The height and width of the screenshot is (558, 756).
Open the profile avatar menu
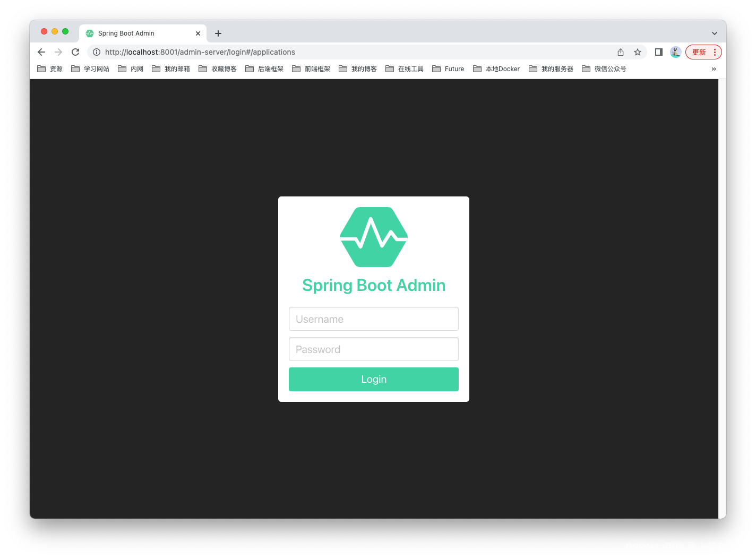[675, 52]
